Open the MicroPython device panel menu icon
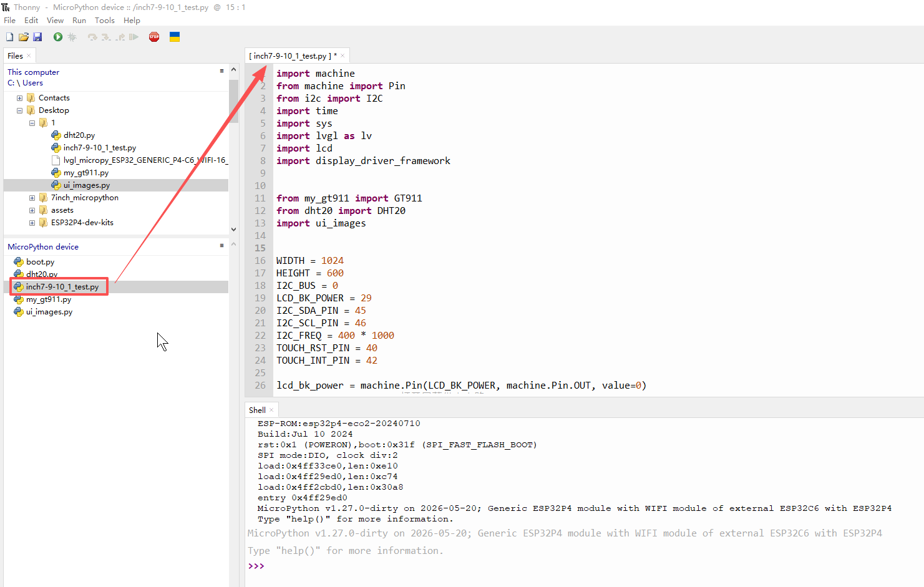Image resolution: width=924 pixels, height=587 pixels. [x=221, y=246]
